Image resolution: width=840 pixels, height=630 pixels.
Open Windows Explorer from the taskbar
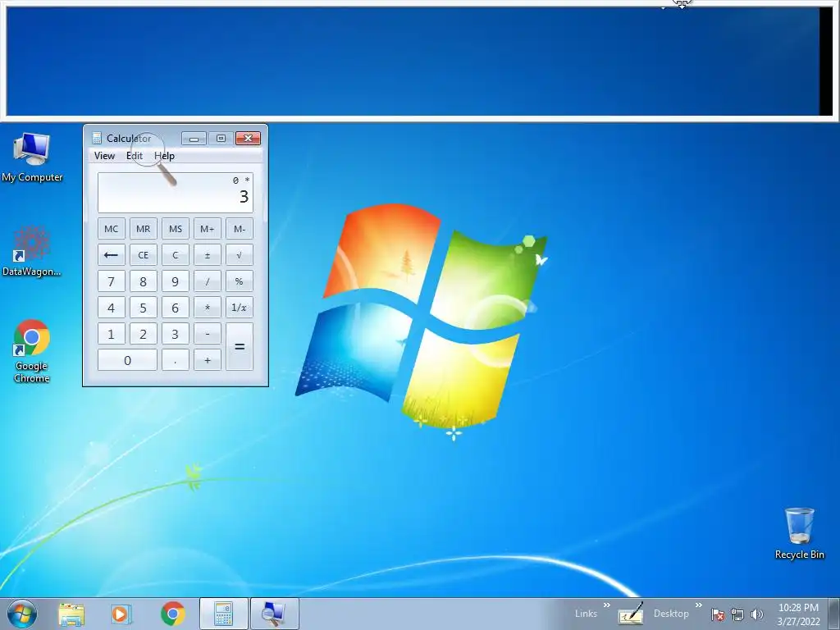click(71, 614)
